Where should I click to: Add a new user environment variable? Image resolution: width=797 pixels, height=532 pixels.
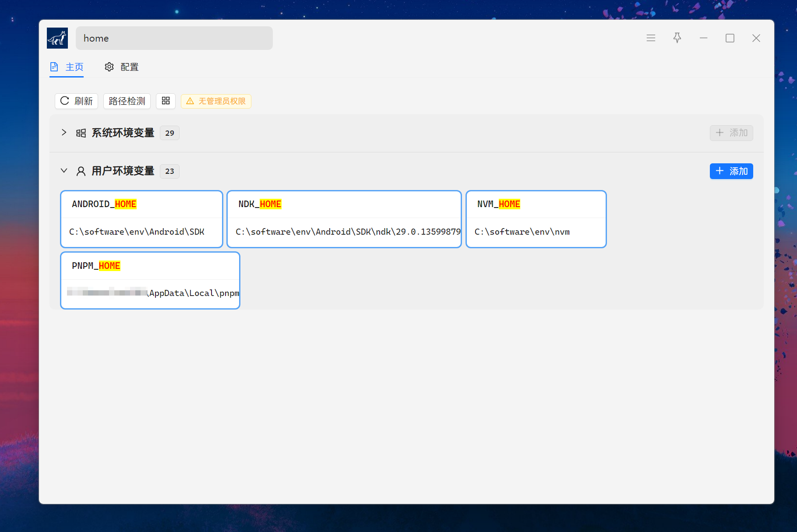pos(731,171)
